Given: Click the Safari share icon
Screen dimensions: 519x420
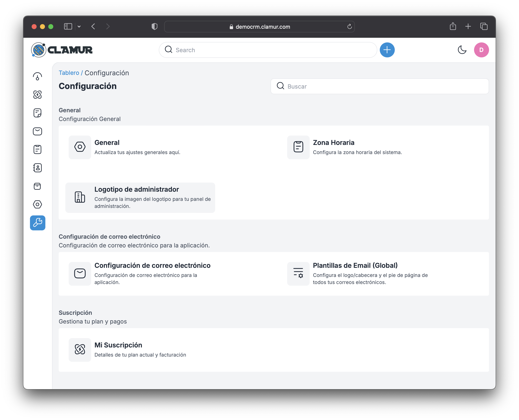Looking at the screenshot, I should pyautogui.click(x=453, y=26).
